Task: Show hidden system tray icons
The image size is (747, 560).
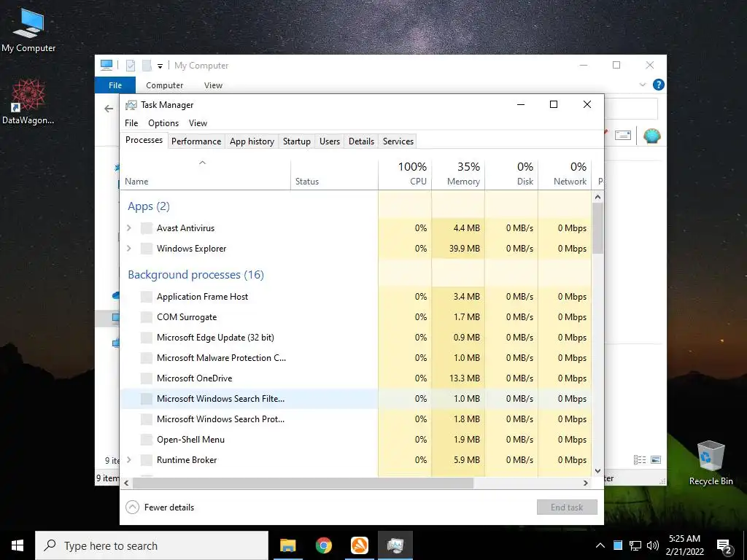Action: (x=600, y=545)
